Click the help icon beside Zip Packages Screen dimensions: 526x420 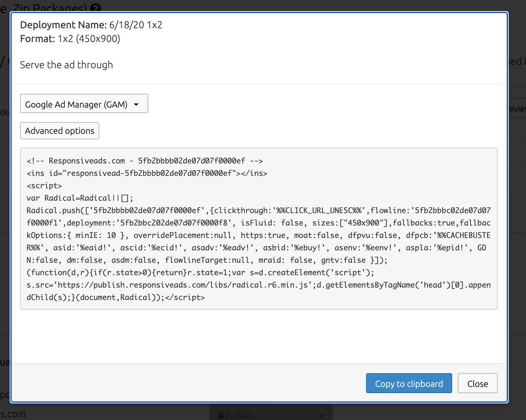coord(96,8)
